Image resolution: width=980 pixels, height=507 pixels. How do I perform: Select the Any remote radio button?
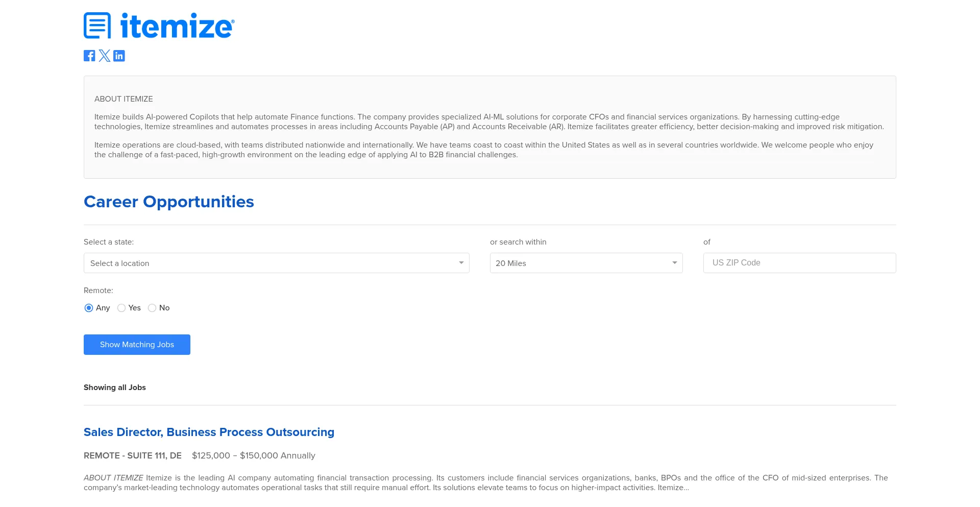(x=89, y=308)
